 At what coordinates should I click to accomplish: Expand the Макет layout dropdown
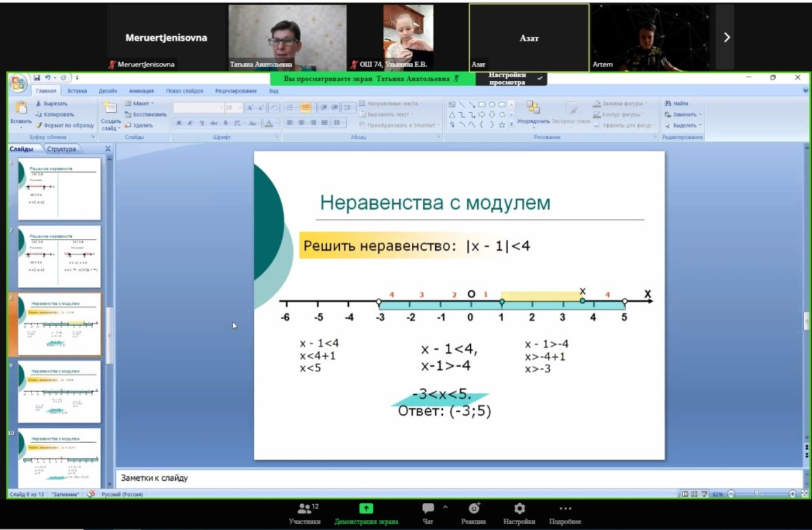(x=140, y=103)
